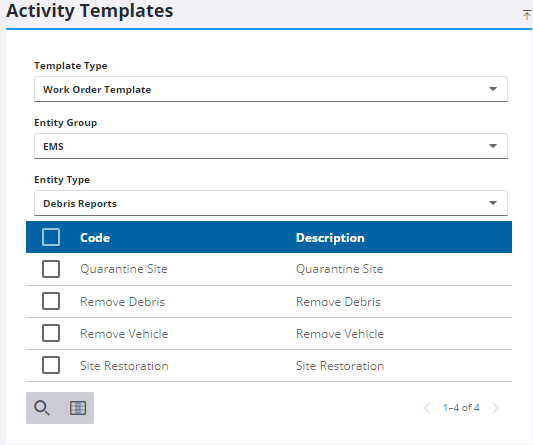533x445 pixels.
Task: Go to the next page with the right chevron
Action: click(495, 408)
